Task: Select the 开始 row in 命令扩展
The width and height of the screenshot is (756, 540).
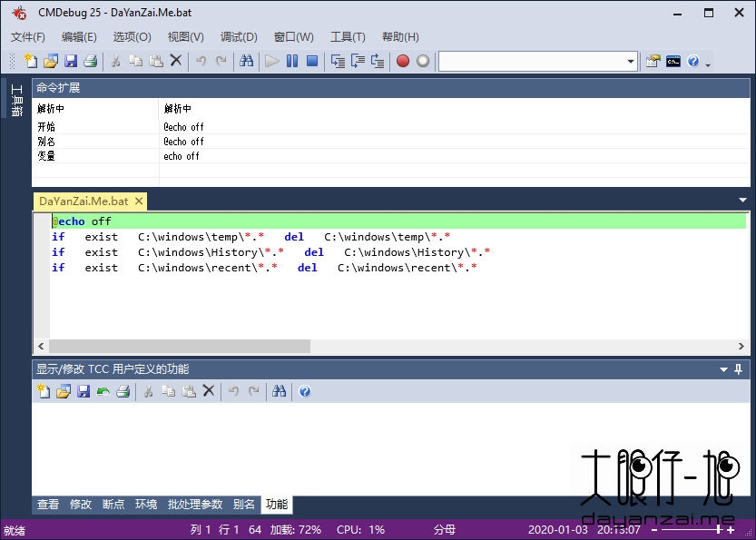Action: coord(390,127)
